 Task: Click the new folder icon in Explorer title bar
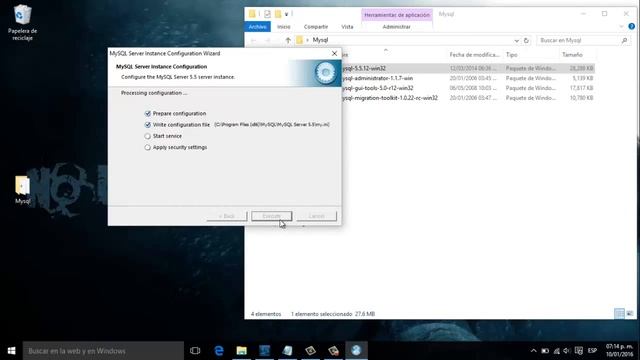coord(278,14)
